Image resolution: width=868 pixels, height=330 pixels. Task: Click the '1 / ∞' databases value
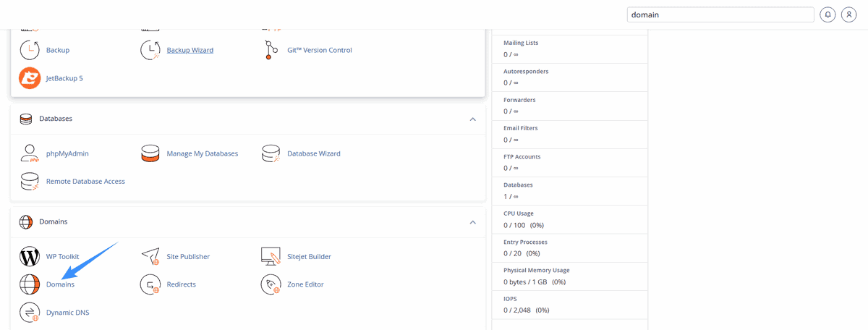click(x=511, y=196)
